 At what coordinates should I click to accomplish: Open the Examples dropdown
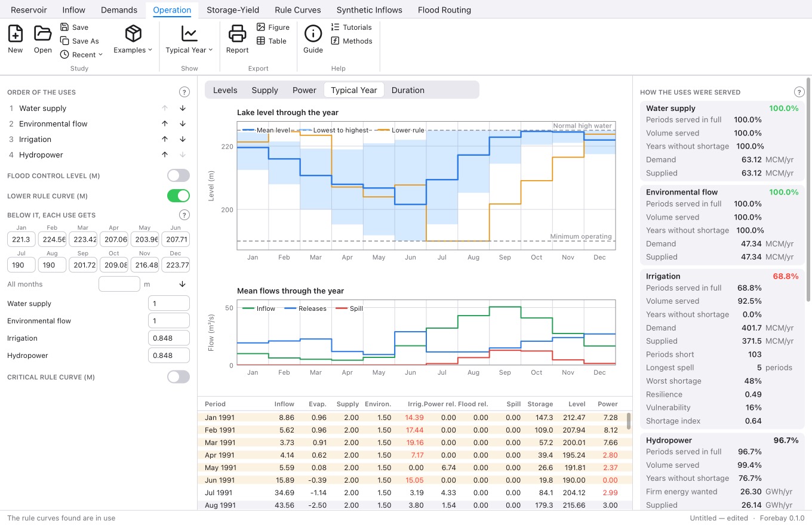(x=133, y=39)
